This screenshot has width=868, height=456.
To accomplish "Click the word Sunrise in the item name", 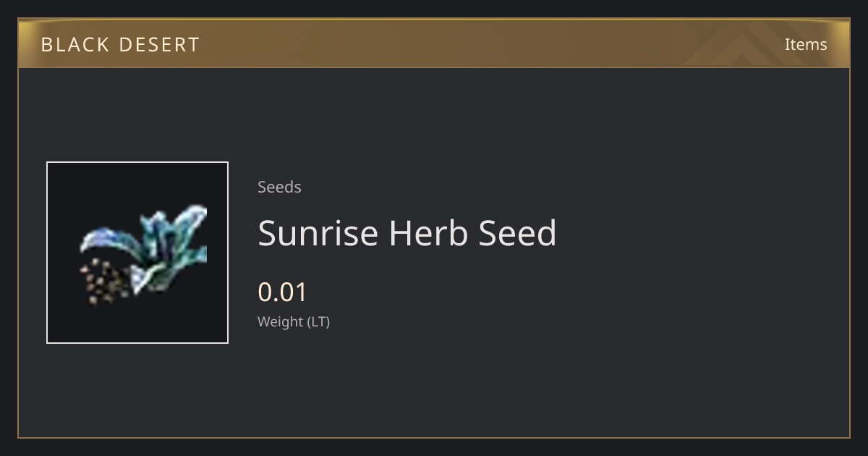I will coord(319,233).
